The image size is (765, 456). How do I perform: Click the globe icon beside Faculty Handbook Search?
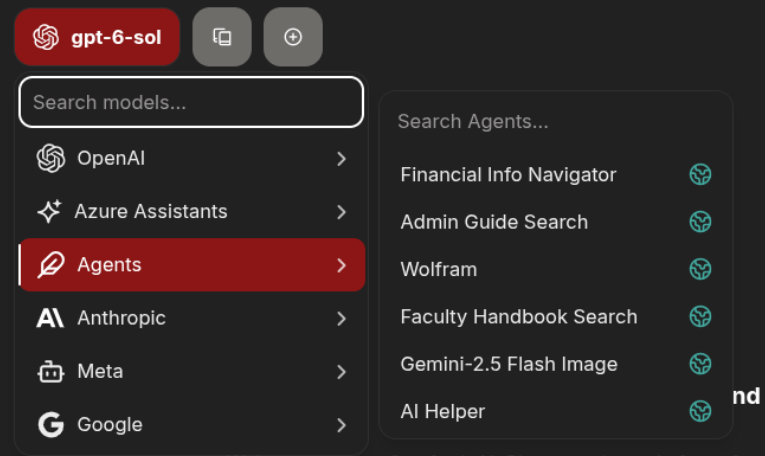[700, 317]
